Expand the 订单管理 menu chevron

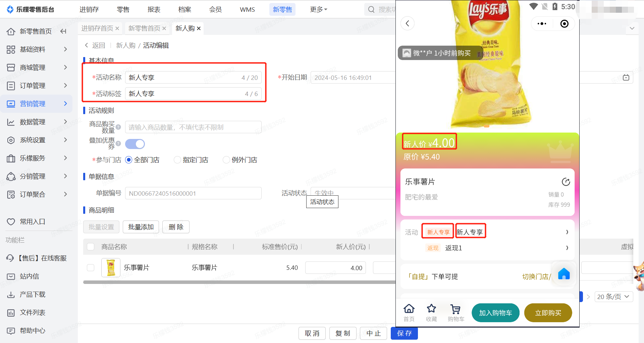pos(65,86)
